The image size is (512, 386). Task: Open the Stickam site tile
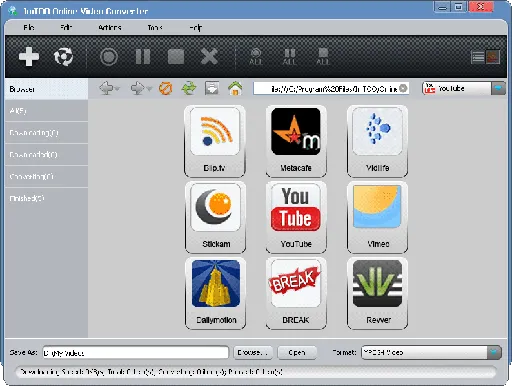(215, 217)
